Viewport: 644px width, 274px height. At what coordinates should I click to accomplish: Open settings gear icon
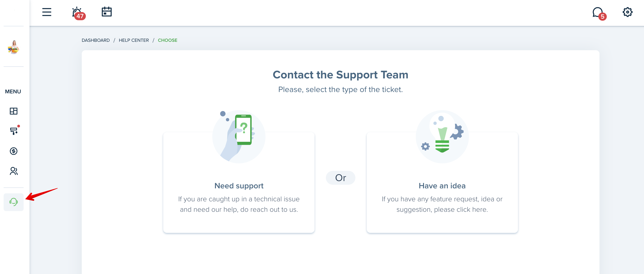(627, 12)
